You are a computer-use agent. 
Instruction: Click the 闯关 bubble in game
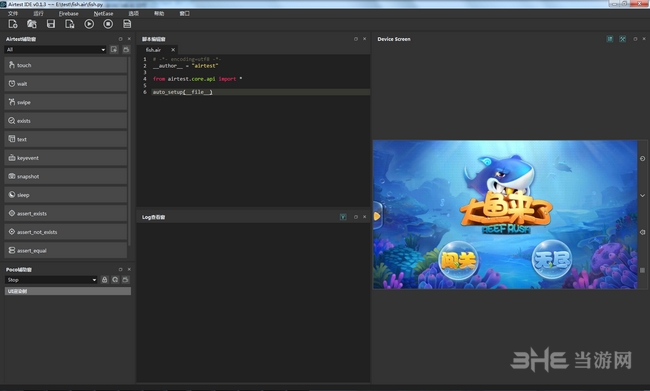(458, 260)
